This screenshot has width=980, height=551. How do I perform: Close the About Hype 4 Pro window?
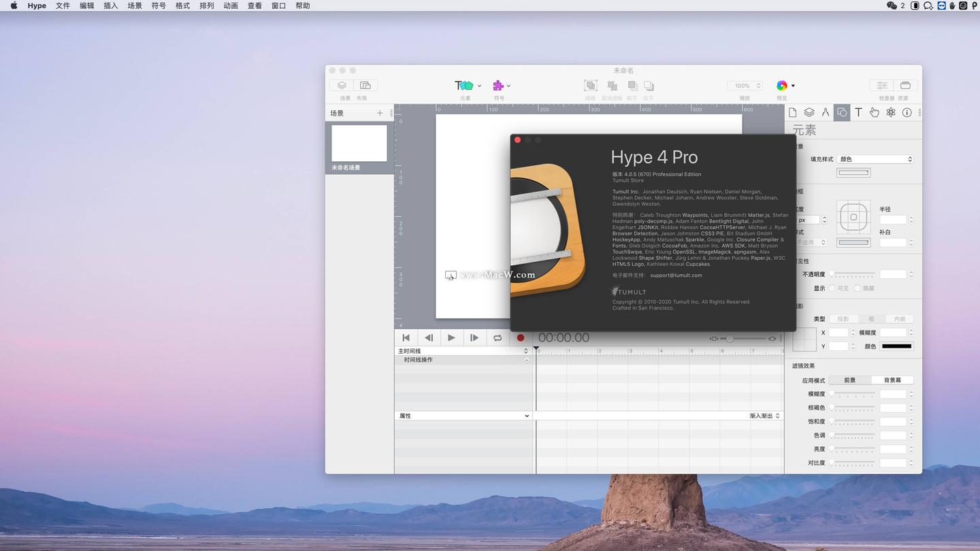517,140
